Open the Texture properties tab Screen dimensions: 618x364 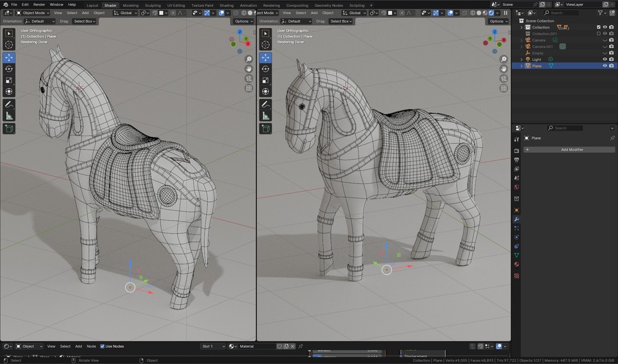point(517,276)
